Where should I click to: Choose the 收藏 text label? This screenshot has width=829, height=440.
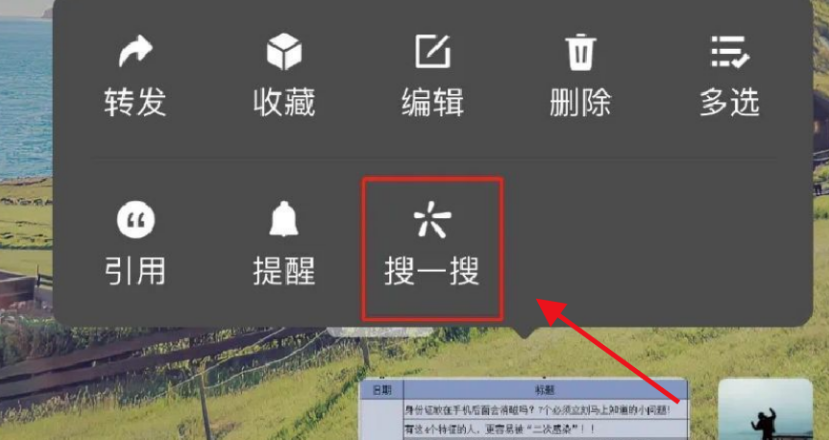coord(284,102)
